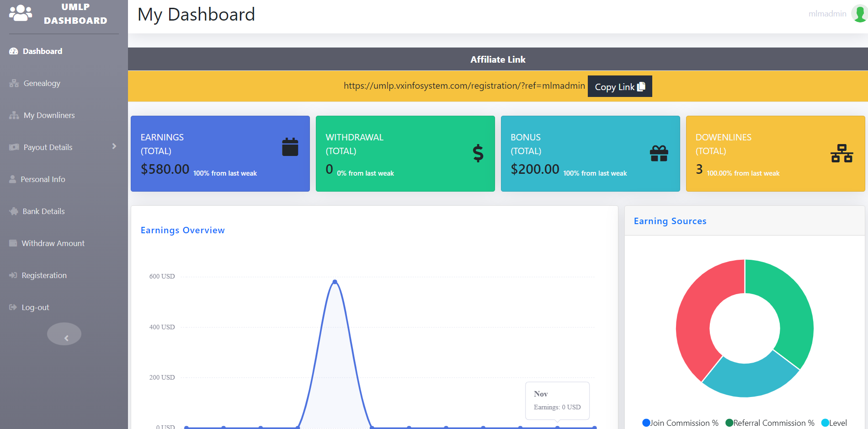The width and height of the screenshot is (868, 429).
Task: Toggle Referral Commission % legend swatch
Action: 730,423
